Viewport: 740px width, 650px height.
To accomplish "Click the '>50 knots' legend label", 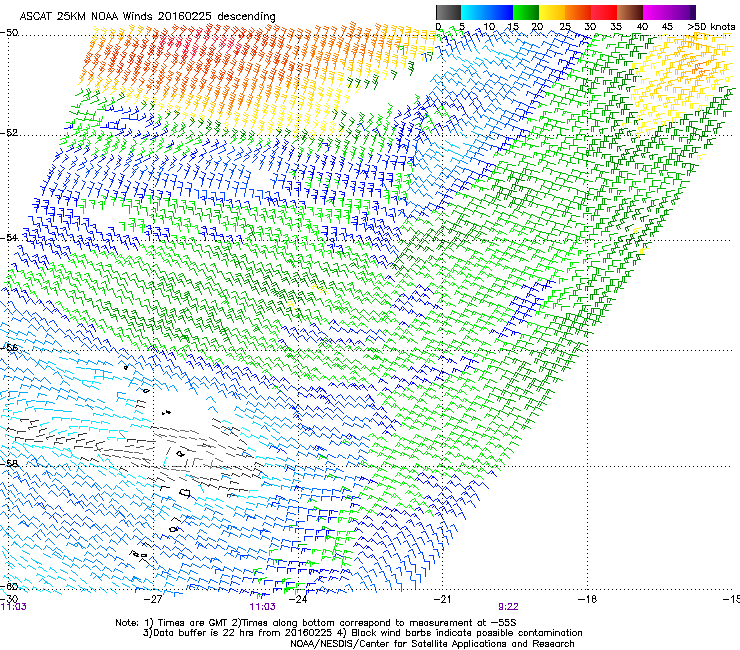I will pyautogui.click(x=711, y=27).
